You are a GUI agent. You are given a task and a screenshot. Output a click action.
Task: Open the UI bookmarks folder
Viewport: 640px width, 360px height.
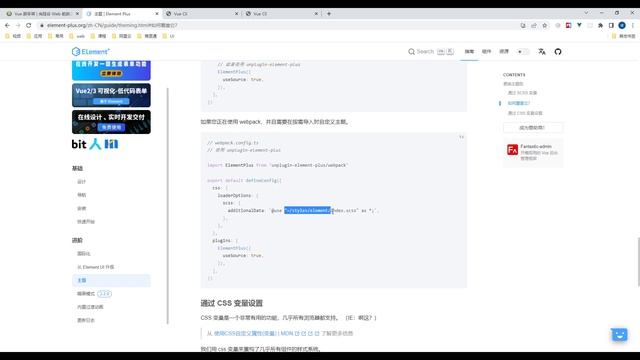[169, 36]
